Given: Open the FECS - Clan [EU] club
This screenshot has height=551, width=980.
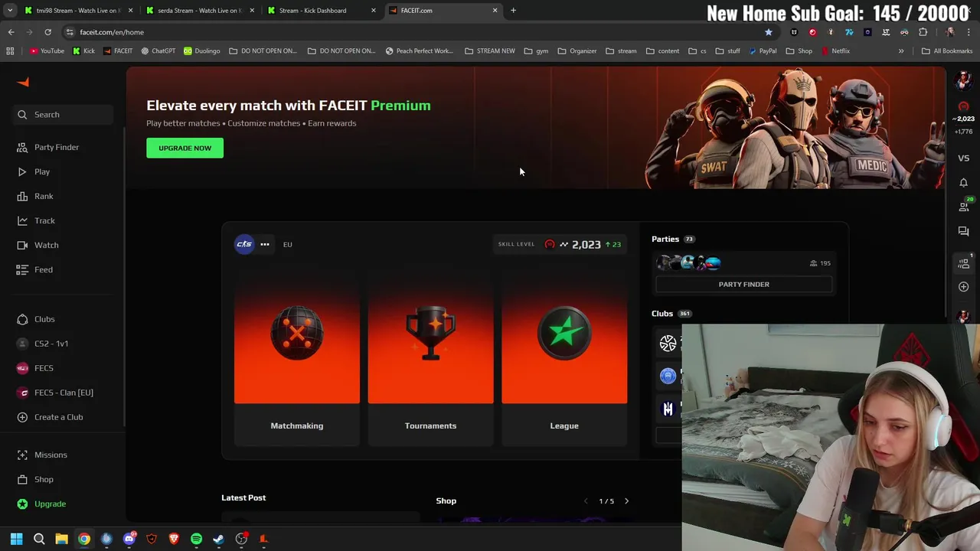Looking at the screenshot, I should [x=55, y=393].
